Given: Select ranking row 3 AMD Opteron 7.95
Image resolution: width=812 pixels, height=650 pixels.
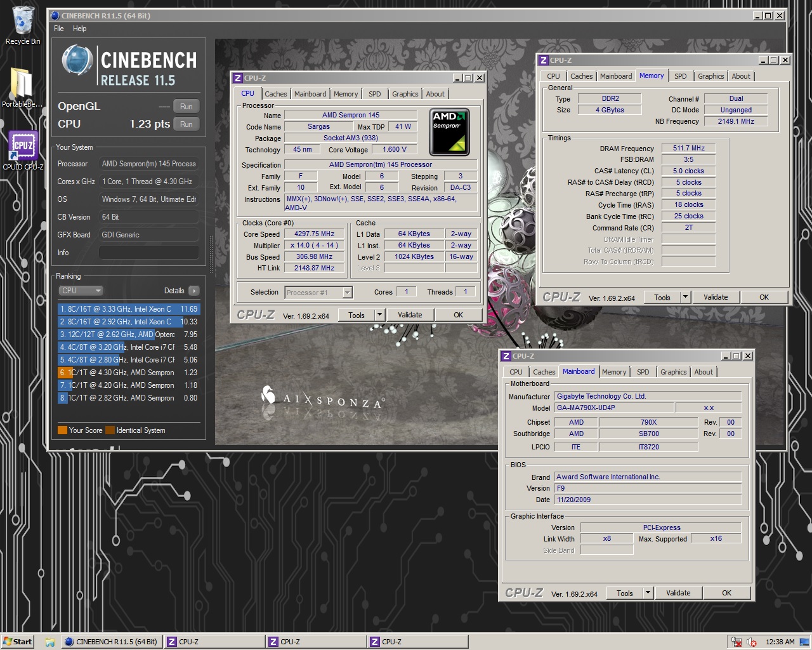Looking at the screenshot, I should (129, 335).
